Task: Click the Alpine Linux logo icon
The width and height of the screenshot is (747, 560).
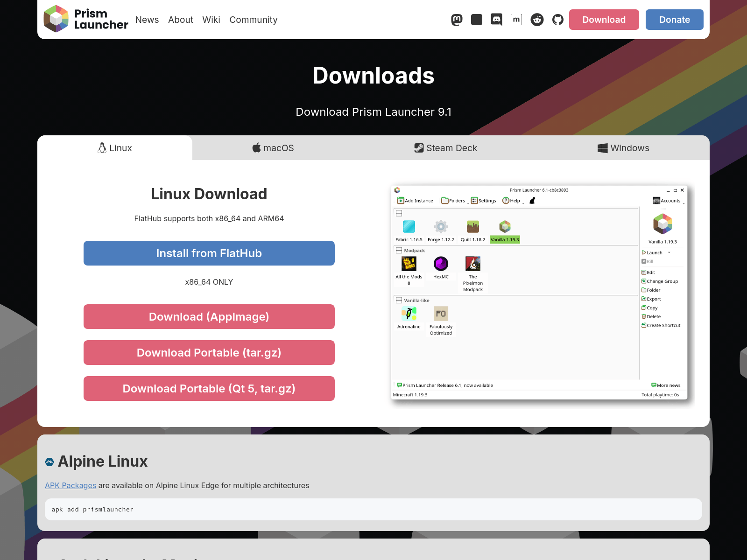Action: click(x=49, y=462)
